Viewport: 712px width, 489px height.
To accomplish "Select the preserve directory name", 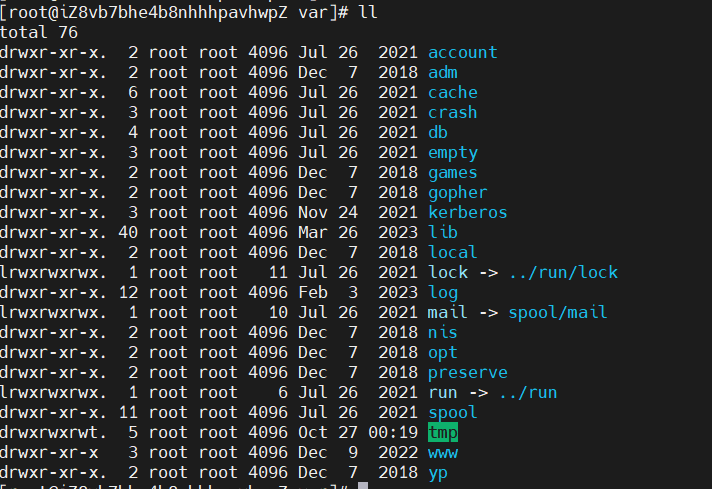I will [x=467, y=372].
